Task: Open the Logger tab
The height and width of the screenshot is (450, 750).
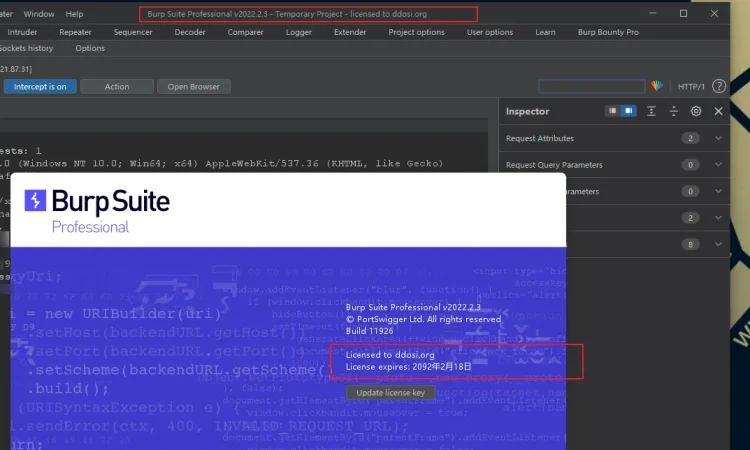Action: point(298,32)
